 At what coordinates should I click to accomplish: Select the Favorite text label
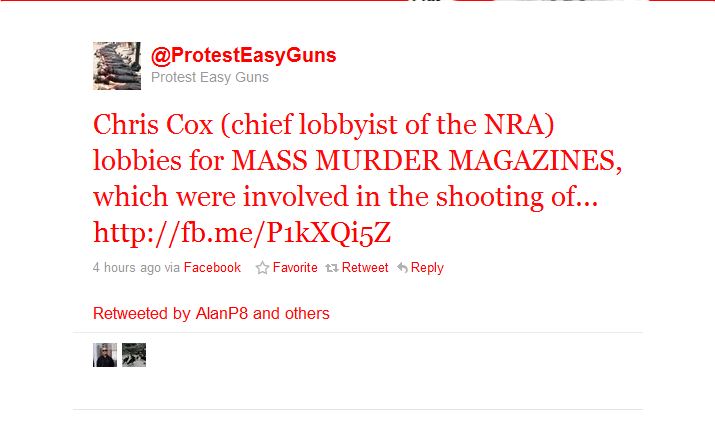point(295,268)
